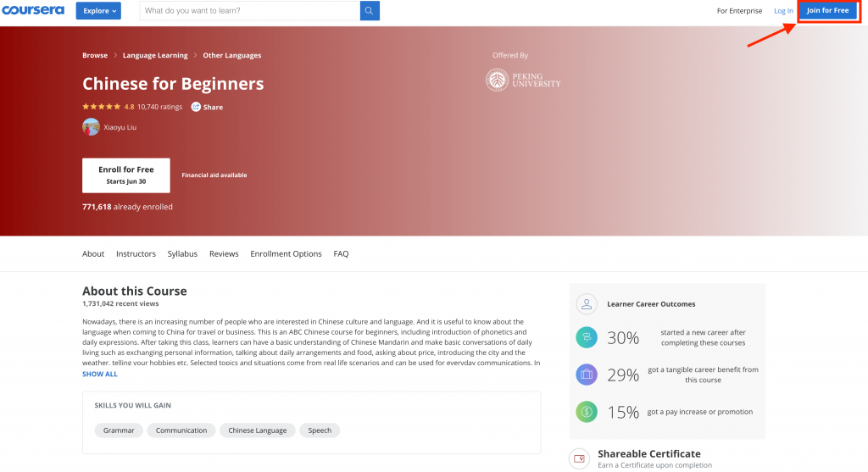The height and width of the screenshot is (472, 868).
Task: Select the Chinese Language skill tag
Action: tap(258, 430)
